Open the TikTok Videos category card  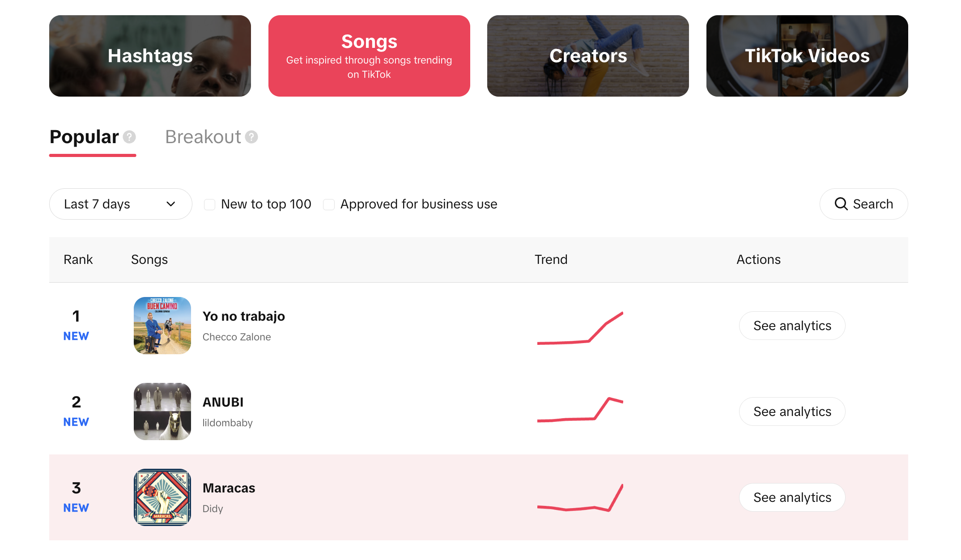[x=807, y=56]
